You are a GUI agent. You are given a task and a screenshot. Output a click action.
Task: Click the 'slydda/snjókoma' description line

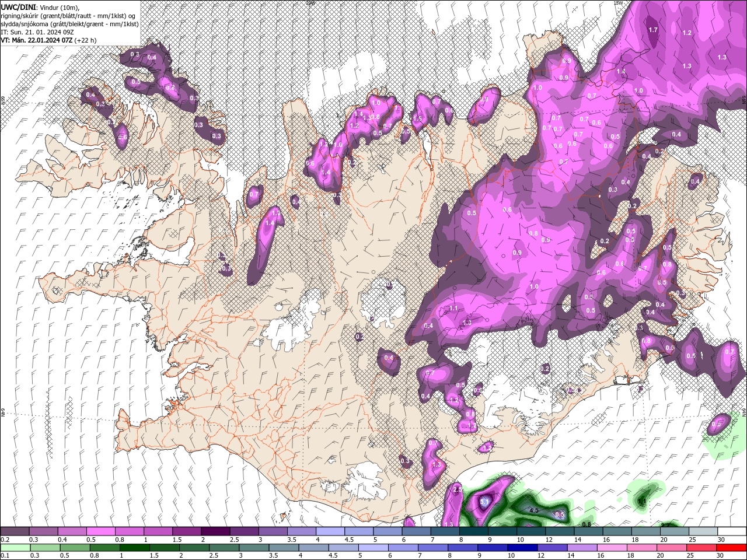pos(69,24)
